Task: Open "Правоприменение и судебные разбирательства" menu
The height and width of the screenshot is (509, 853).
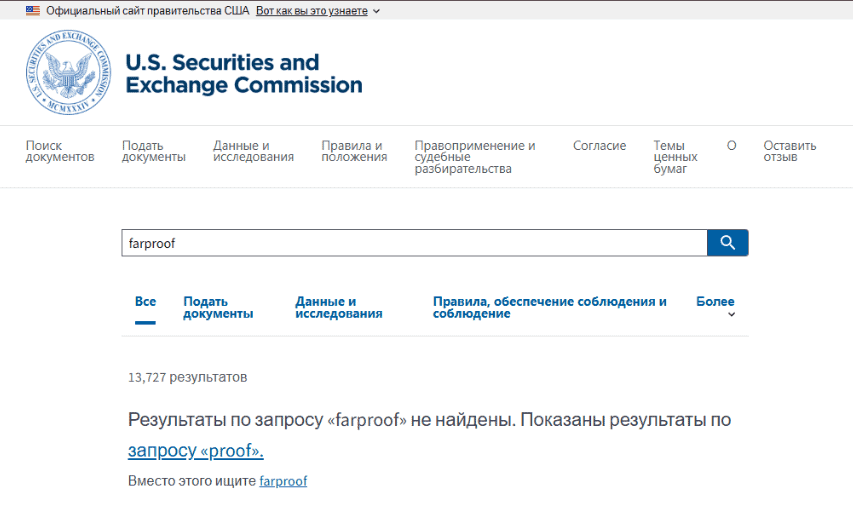Action: click(475, 157)
